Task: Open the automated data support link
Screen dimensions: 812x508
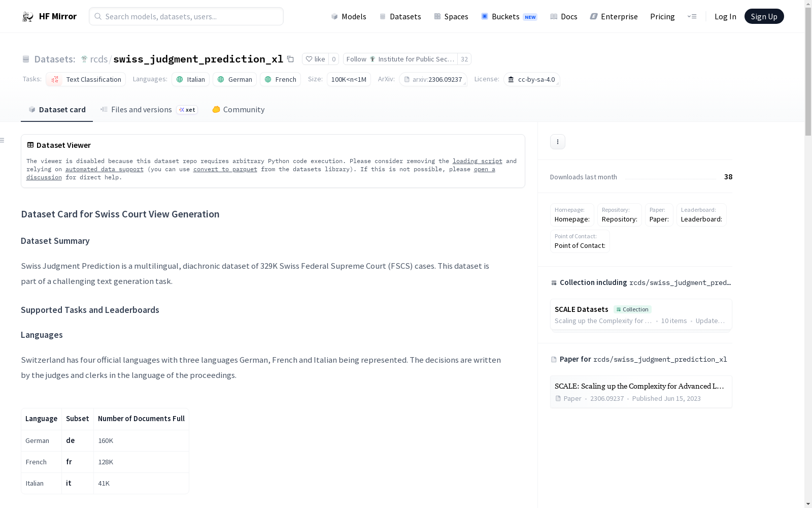Action: [x=105, y=169]
